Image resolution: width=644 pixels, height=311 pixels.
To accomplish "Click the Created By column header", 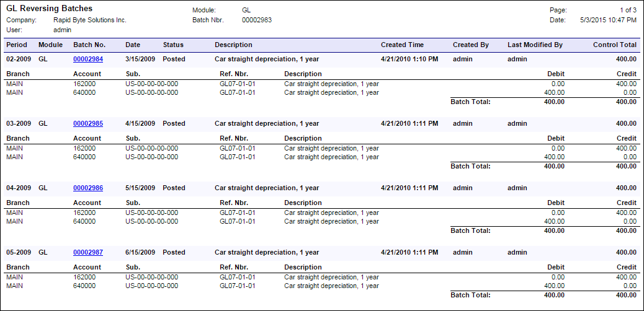I will (x=470, y=45).
